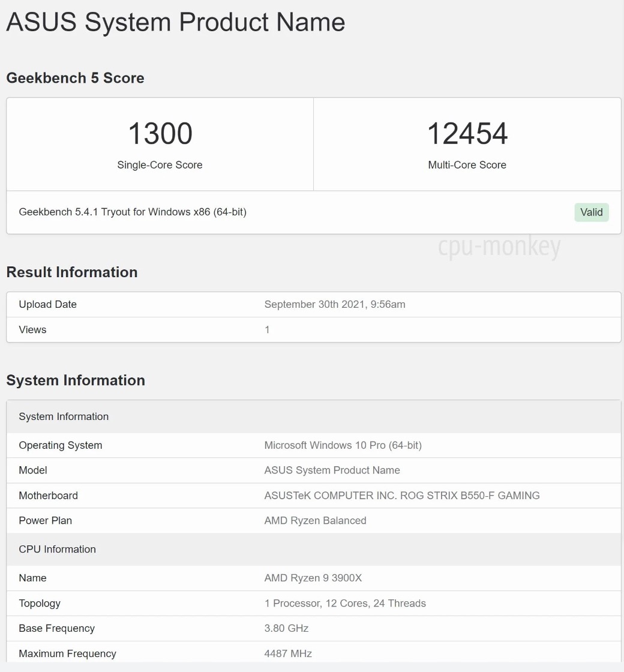Click the large page title "ASUS System Product Name"
The image size is (624, 672).
(176, 22)
